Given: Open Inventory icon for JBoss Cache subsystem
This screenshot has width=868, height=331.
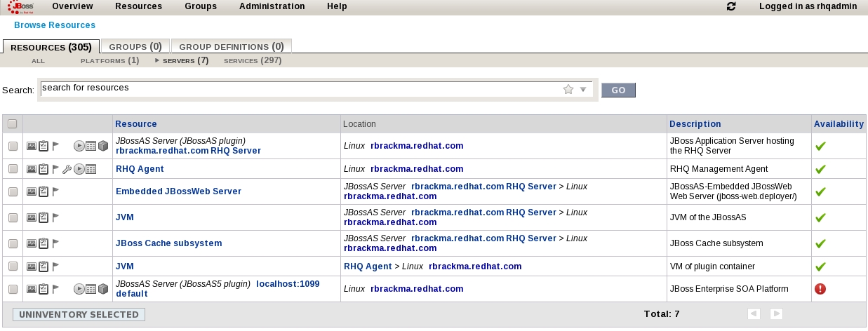Looking at the screenshot, I should point(44,243).
